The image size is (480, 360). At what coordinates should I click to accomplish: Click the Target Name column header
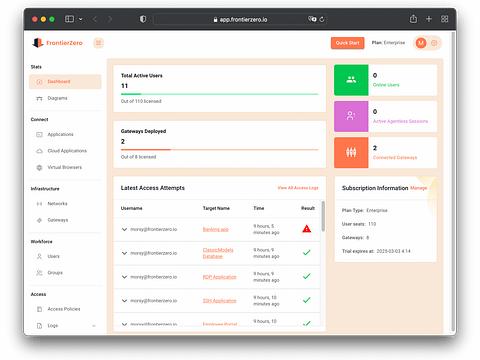coord(216,208)
